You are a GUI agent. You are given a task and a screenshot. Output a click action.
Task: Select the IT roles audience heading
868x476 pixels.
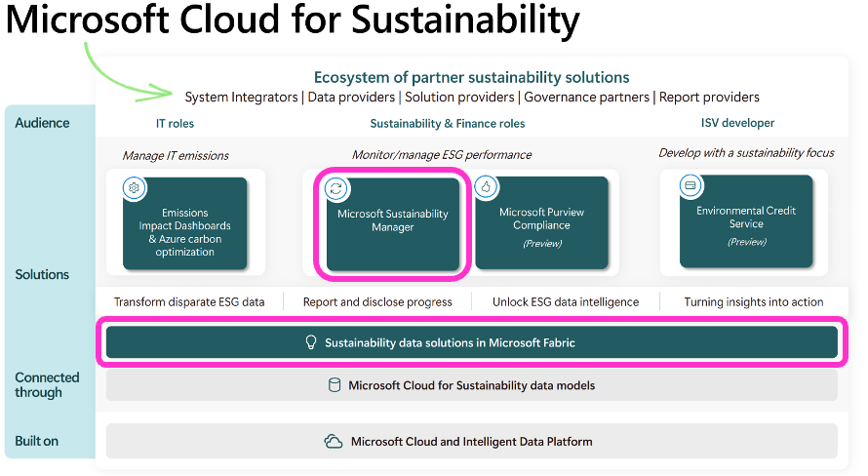175,124
